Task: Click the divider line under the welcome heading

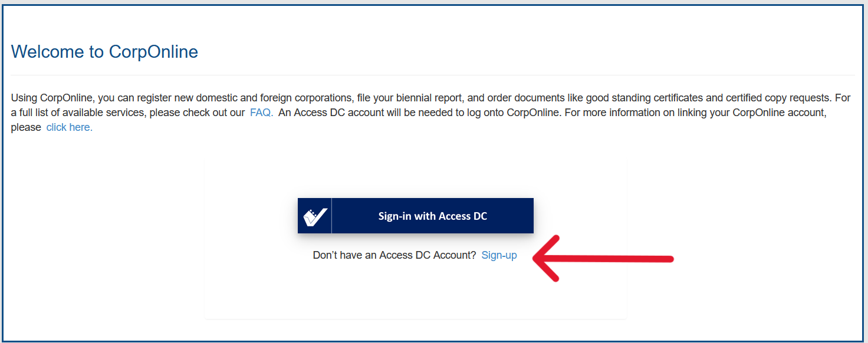Action: pos(433,75)
